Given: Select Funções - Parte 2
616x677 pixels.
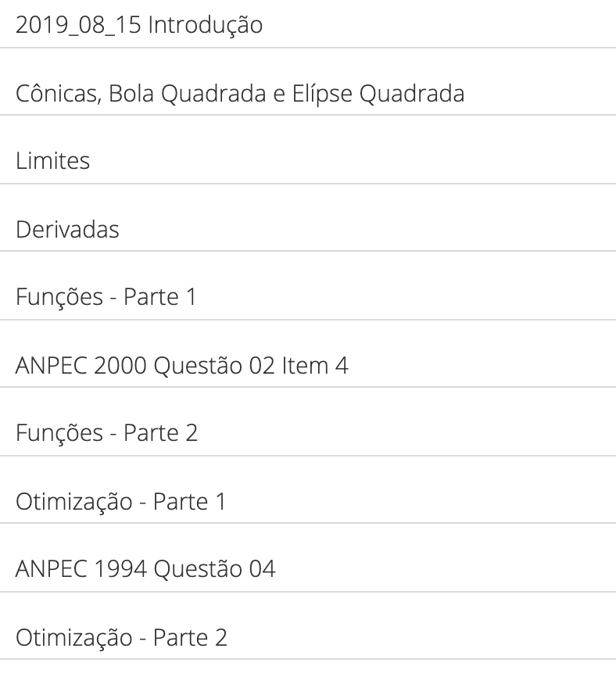Looking at the screenshot, I should (308, 432).
